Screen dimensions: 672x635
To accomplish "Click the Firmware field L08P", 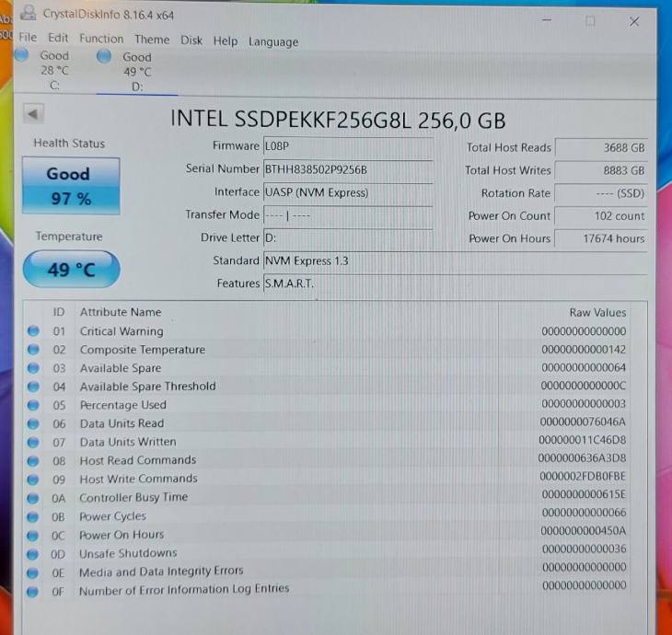I will [348, 146].
